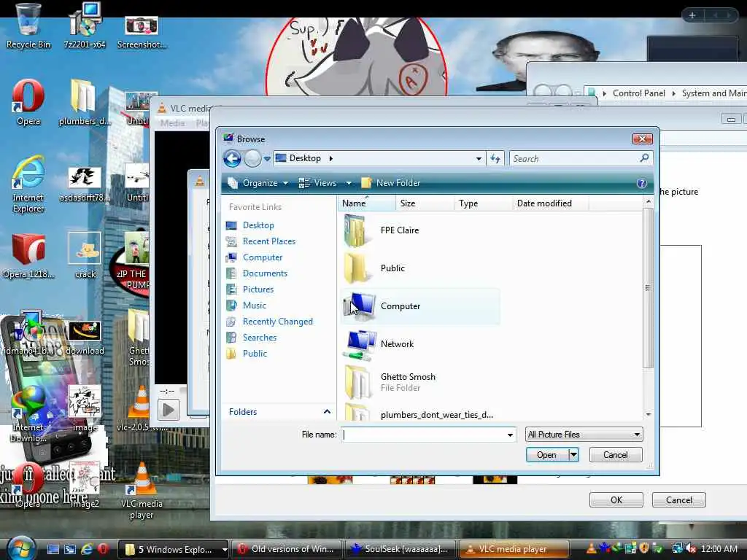Click the Forward arrow in Browse dialog
Viewport: 747px width, 560px height.
(252, 158)
